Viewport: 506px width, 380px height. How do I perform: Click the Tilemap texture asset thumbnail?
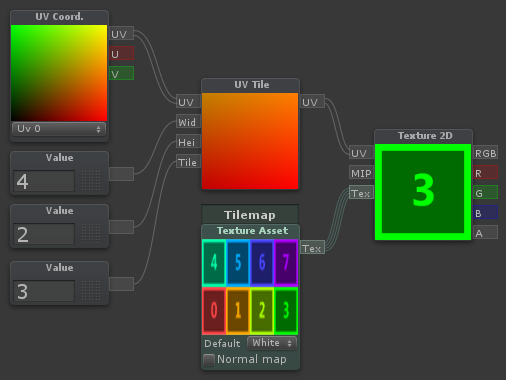pos(250,287)
